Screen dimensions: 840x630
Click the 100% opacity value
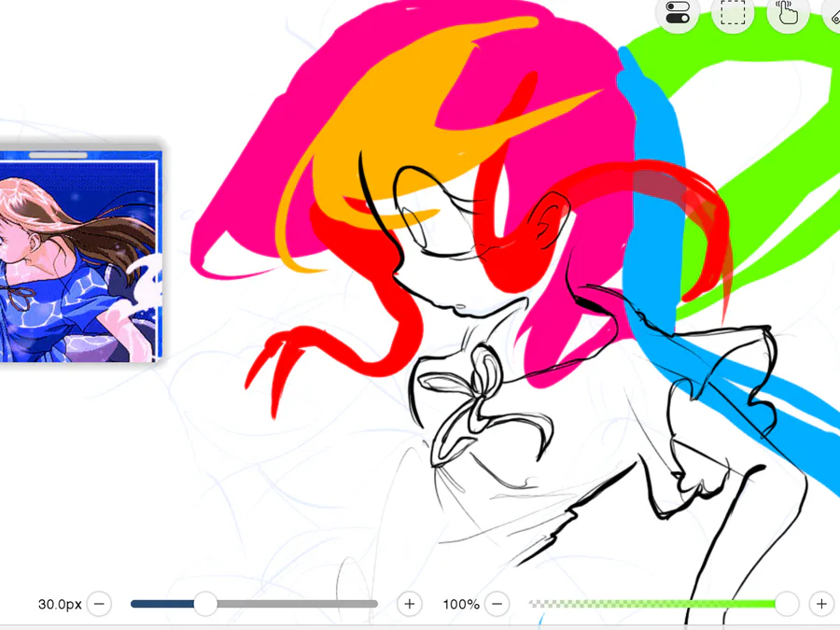point(461,604)
